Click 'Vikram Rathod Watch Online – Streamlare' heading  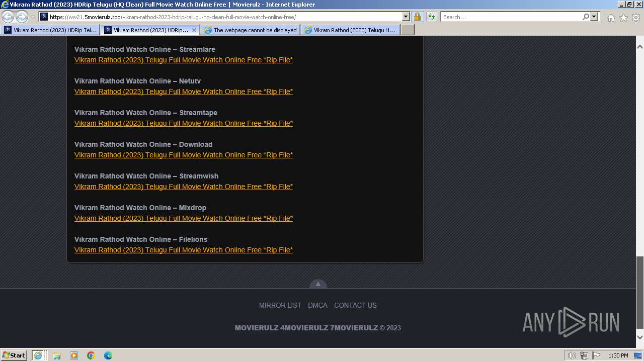coord(145,49)
